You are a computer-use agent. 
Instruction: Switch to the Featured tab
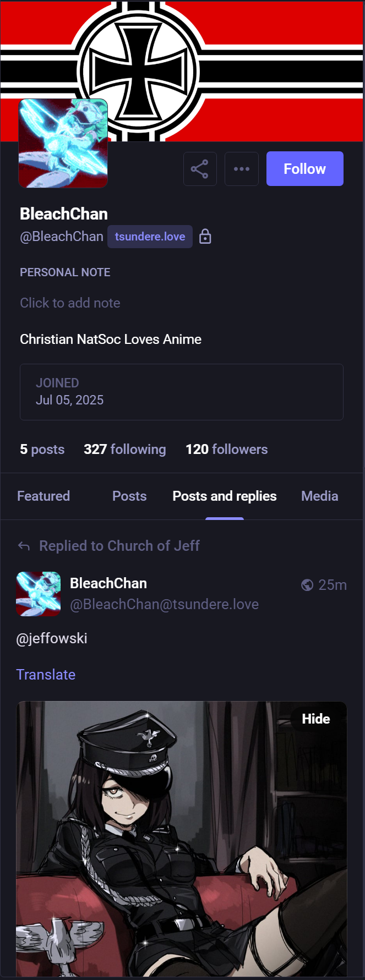pyautogui.click(x=43, y=496)
